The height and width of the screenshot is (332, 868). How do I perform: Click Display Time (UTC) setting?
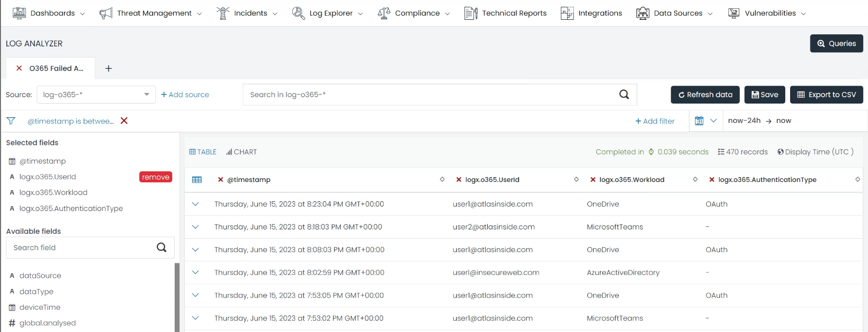coord(815,152)
